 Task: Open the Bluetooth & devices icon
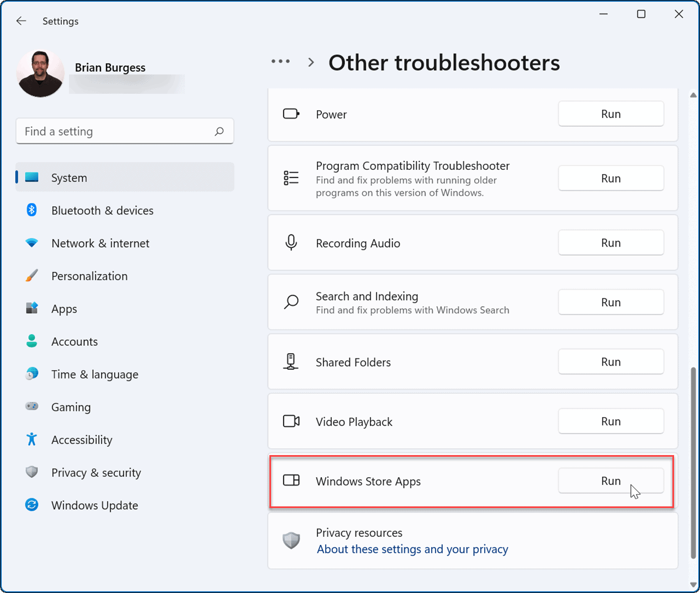tap(32, 210)
